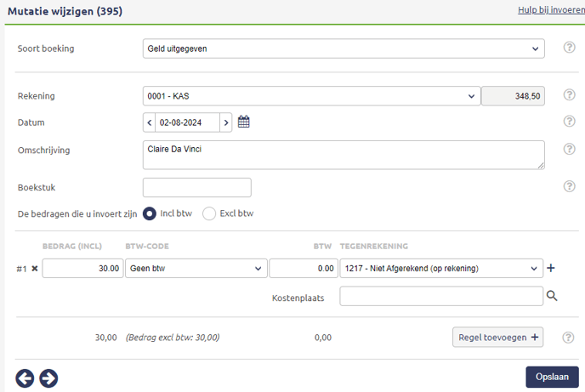Go to previous mutation with left arrow
Image resolution: width=585 pixels, height=392 pixels.
(26, 378)
